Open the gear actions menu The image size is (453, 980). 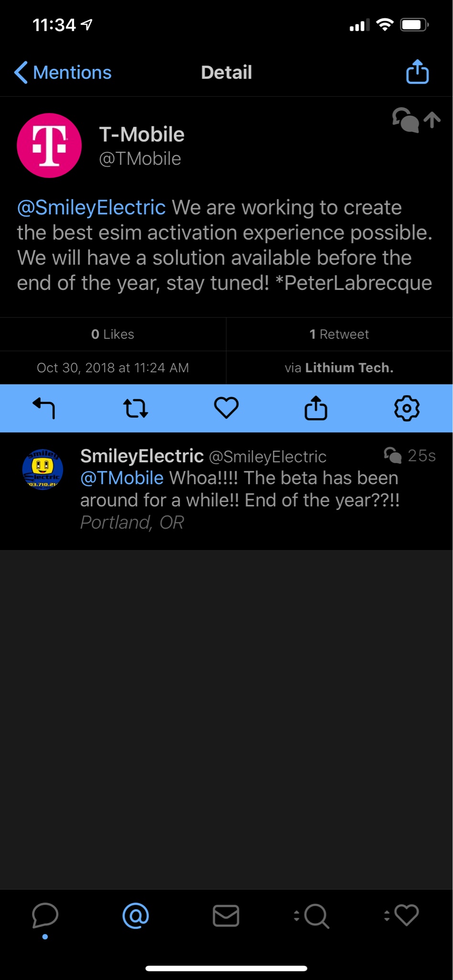[407, 408]
